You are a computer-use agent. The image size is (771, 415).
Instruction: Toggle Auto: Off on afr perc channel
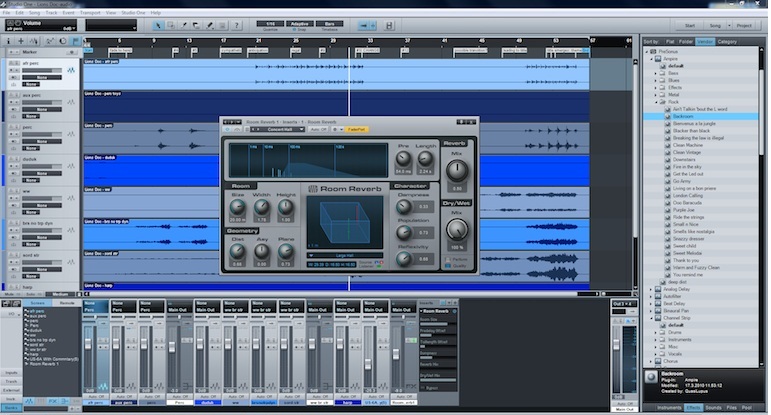(x=96, y=396)
